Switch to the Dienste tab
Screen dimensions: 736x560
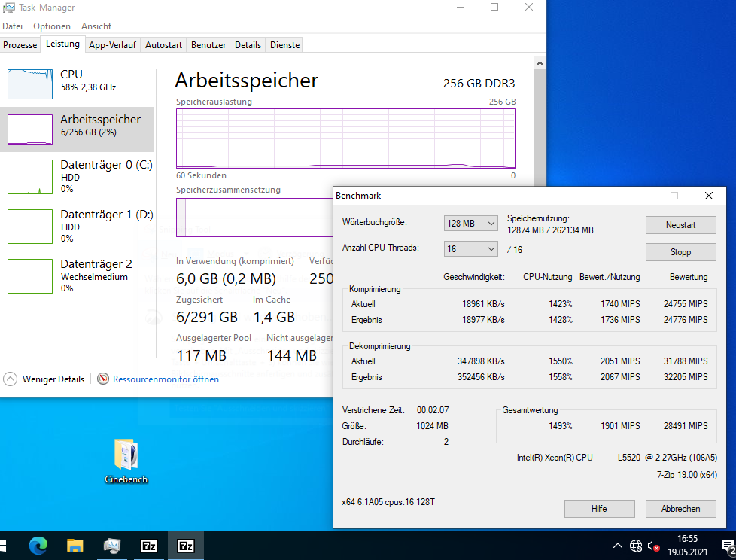[285, 45]
